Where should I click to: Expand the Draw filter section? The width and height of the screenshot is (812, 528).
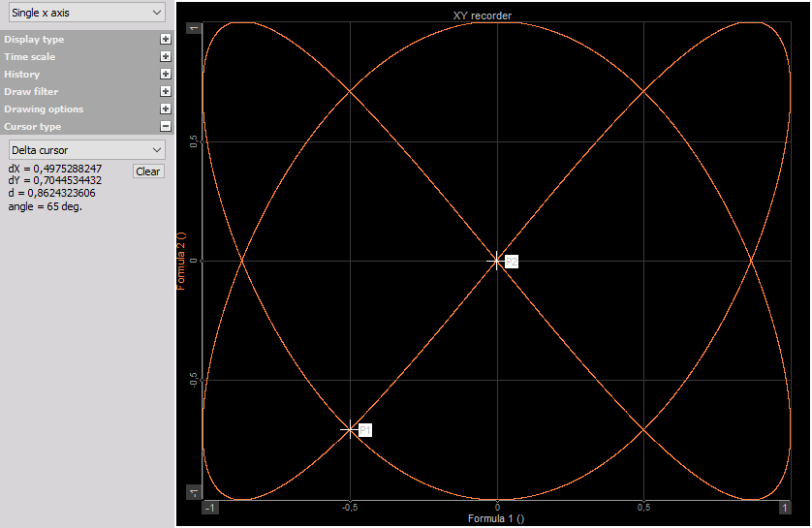165,92
